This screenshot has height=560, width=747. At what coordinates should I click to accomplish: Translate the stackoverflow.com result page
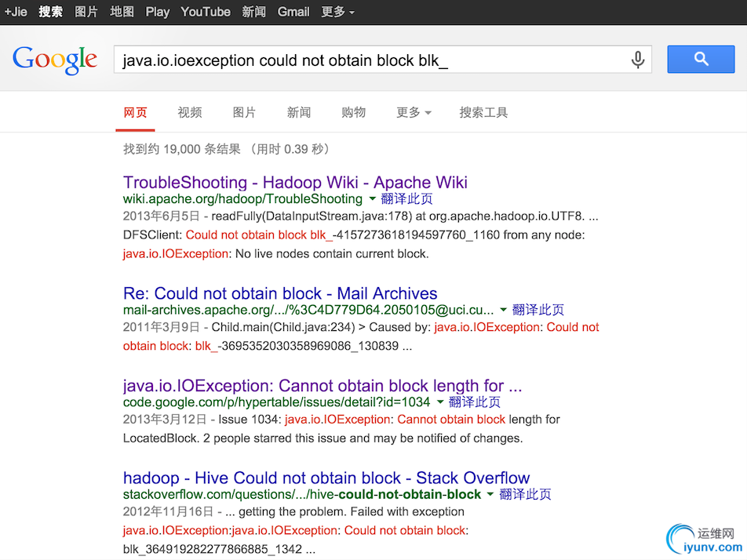click(x=525, y=494)
